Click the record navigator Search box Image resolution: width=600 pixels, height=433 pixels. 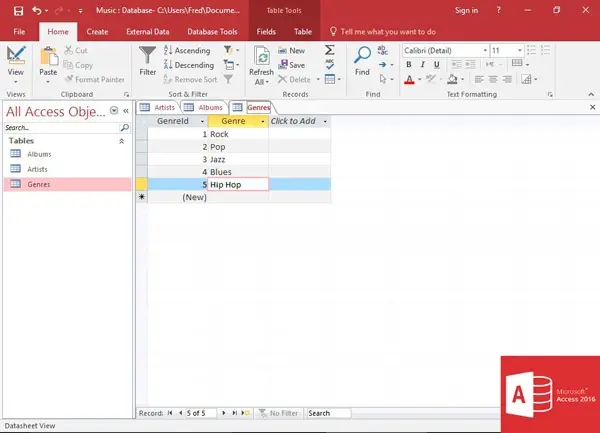(x=329, y=413)
